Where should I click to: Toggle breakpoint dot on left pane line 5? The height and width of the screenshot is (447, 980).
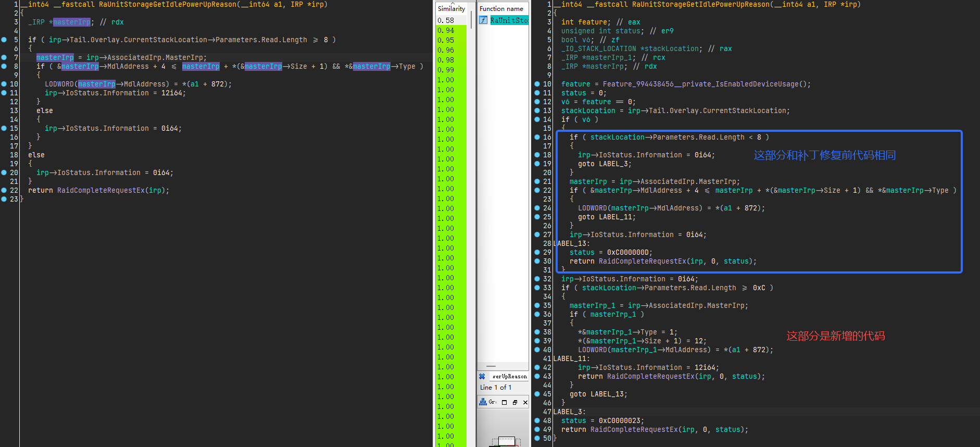4,40
